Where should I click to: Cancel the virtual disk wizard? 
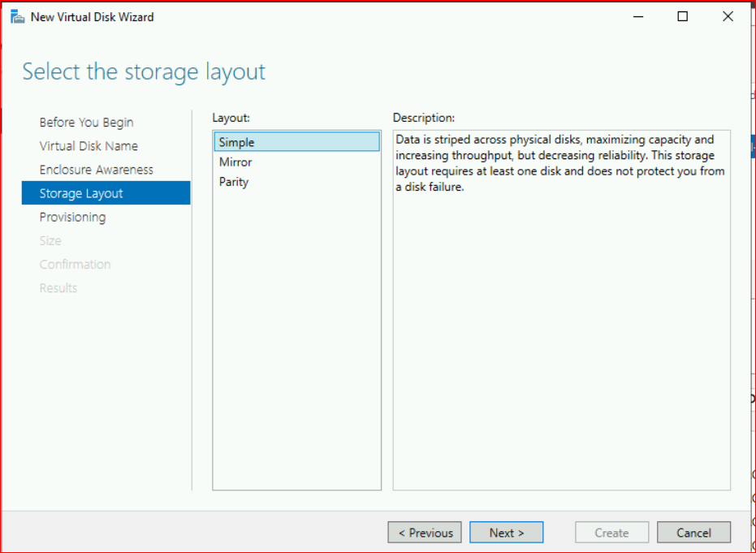[693, 533]
